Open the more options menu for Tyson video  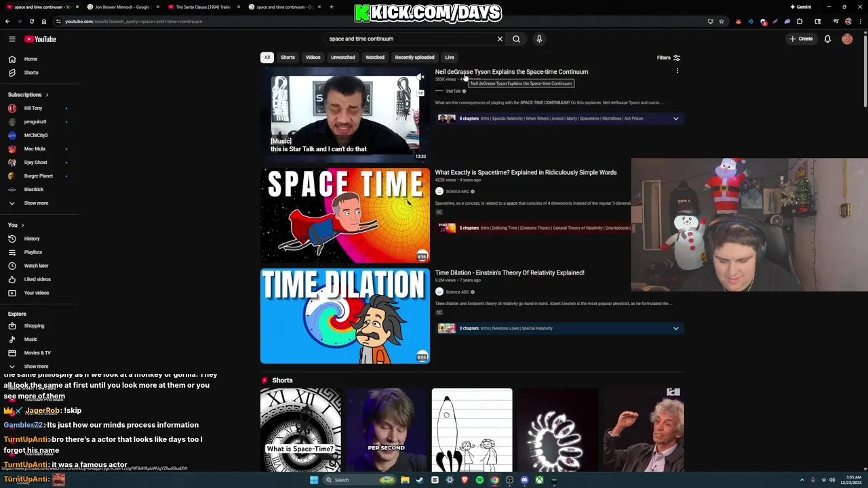click(677, 71)
